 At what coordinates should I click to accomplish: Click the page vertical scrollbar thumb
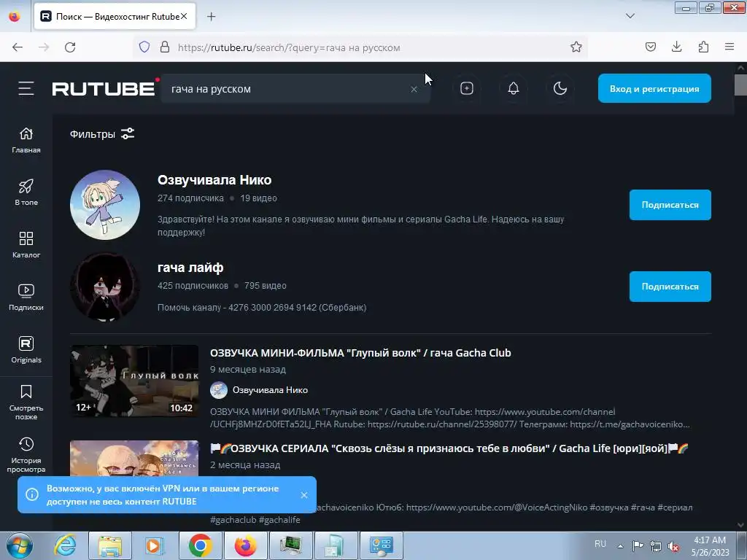(740, 85)
